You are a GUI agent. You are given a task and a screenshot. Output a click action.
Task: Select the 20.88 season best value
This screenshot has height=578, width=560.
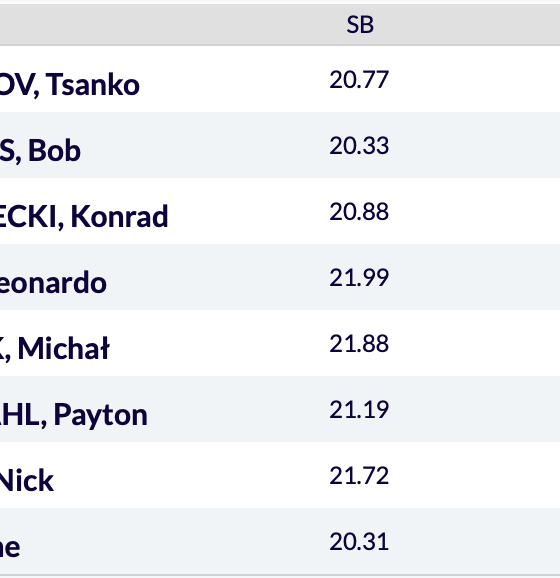[x=359, y=212]
